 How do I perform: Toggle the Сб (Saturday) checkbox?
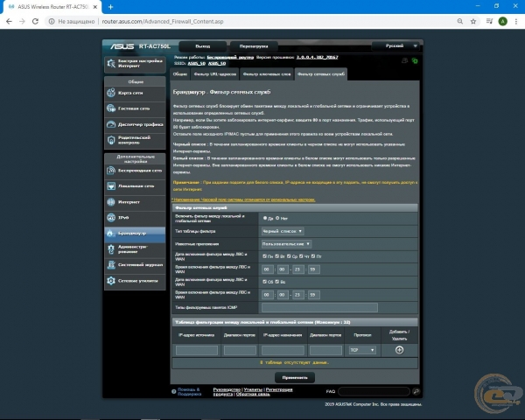pyautogui.click(x=265, y=282)
